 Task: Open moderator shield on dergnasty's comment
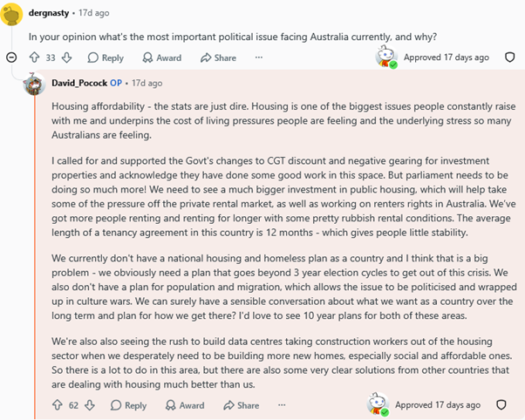tap(509, 58)
